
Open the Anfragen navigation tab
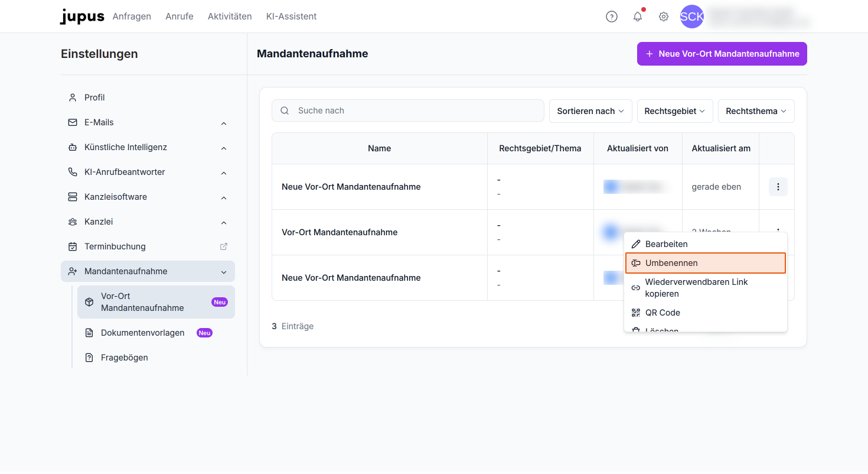(x=132, y=17)
